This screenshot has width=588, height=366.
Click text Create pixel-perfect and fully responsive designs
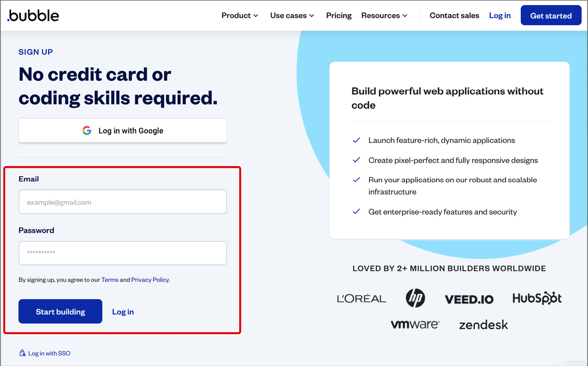coord(453,160)
